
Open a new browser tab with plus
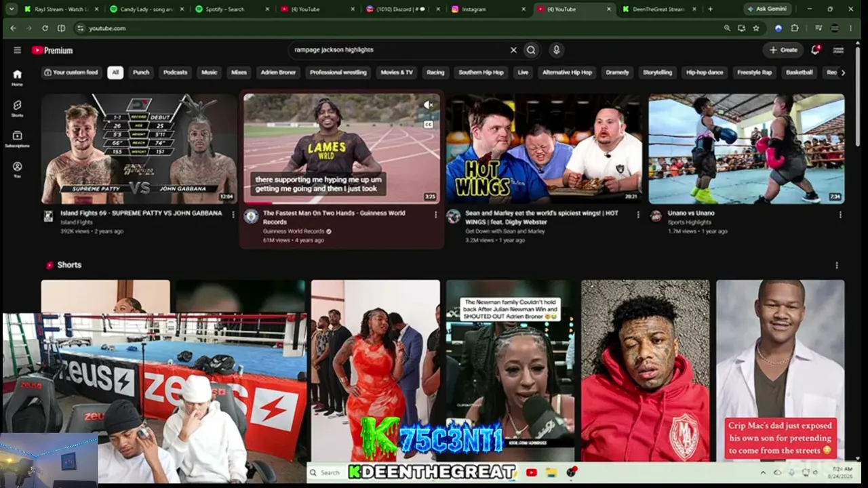[x=710, y=9]
